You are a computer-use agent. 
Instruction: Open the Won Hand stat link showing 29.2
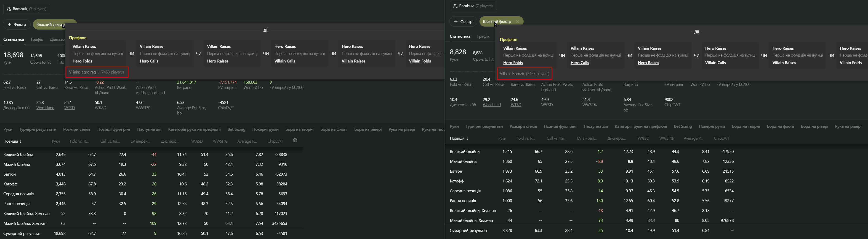pos(492,105)
